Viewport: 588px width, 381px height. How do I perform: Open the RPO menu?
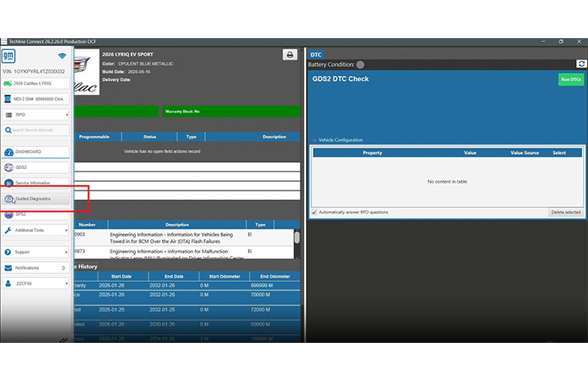tap(36, 114)
